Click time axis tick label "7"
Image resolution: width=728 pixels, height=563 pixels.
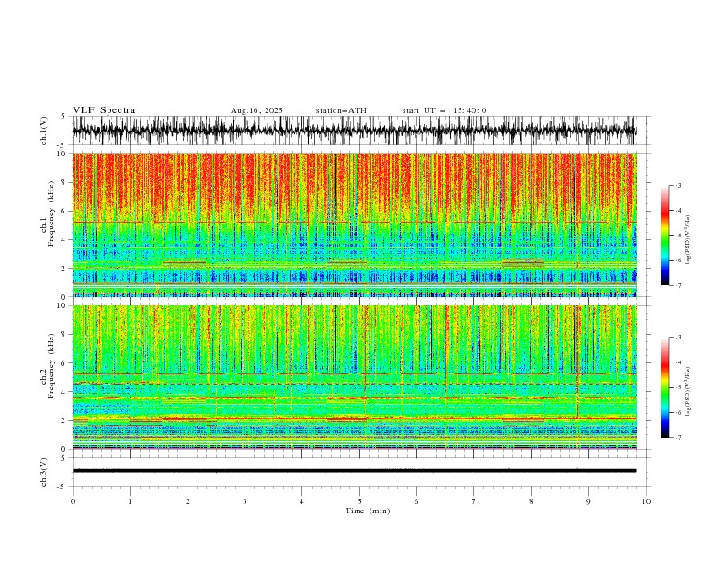coord(474,501)
